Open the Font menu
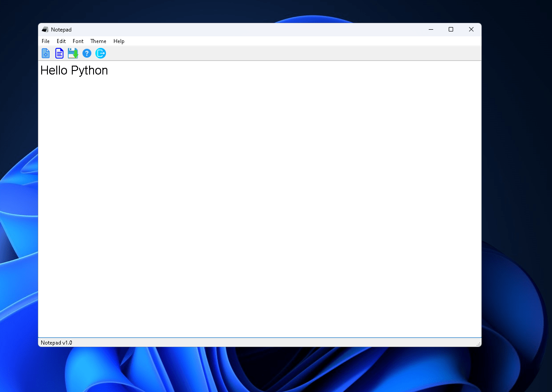The image size is (552, 392). (x=78, y=41)
